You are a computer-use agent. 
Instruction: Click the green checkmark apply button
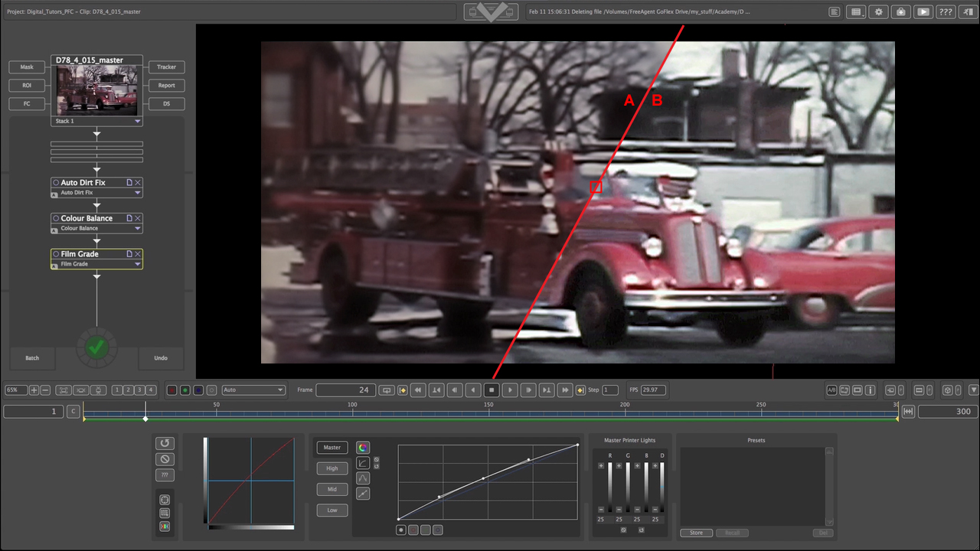click(96, 347)
